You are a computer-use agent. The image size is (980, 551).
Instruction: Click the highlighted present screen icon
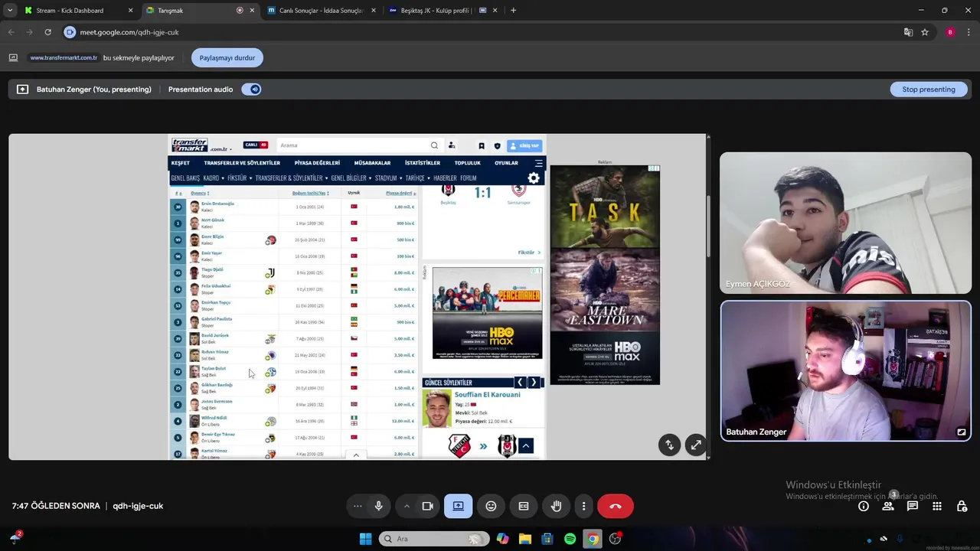point(458,506)
